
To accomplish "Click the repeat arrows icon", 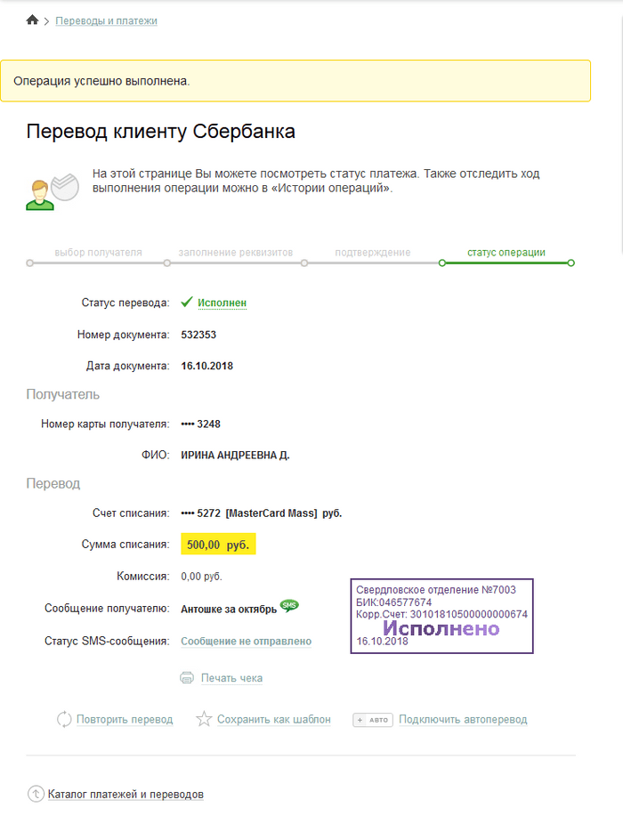I will coord(64,719).
